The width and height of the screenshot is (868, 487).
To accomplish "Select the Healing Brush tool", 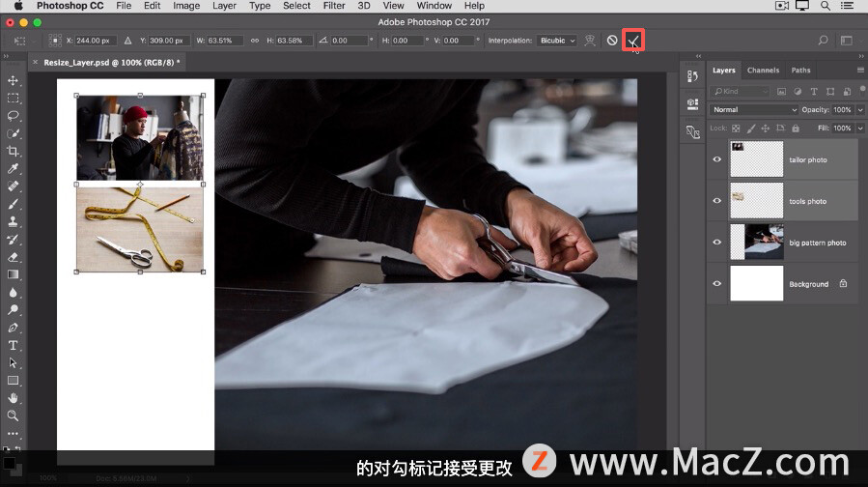I will (x=13, y=186).
